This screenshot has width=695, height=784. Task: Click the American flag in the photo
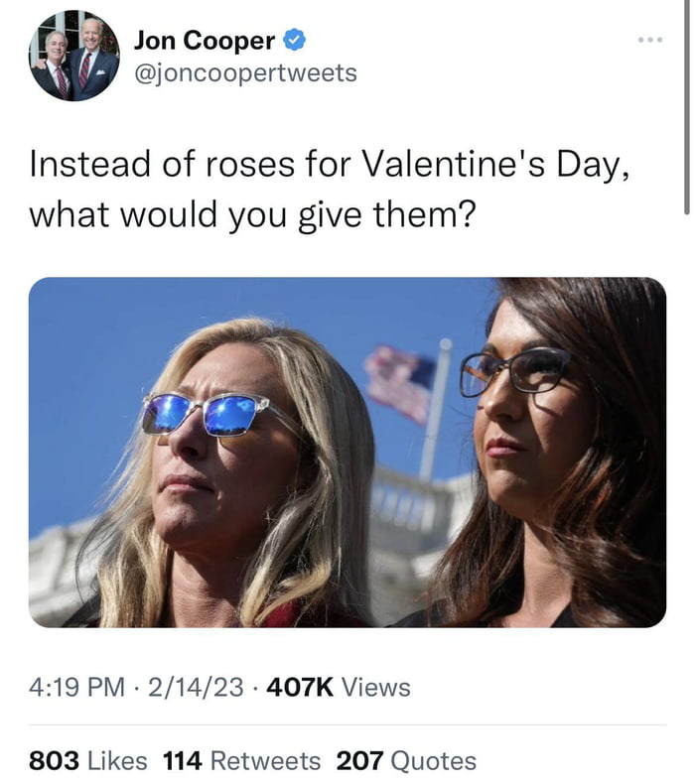point(399,380)
